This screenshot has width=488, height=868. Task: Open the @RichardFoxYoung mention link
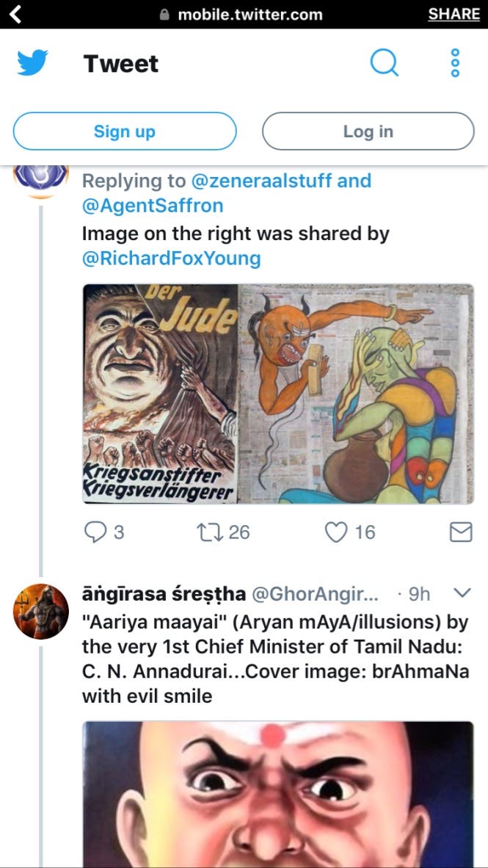pyautogui.click(x=172, y=259)
